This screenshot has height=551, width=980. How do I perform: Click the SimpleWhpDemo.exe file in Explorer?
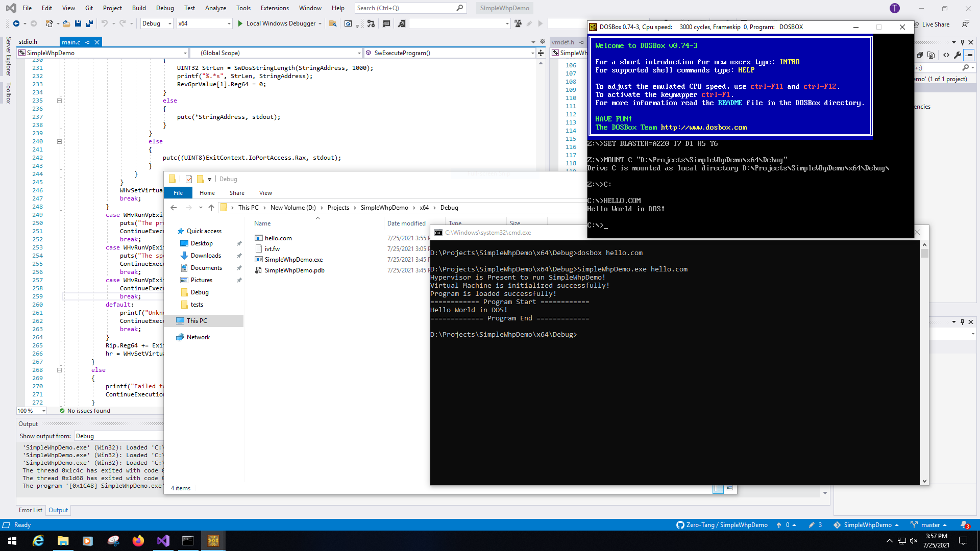(x=294, y=259)
